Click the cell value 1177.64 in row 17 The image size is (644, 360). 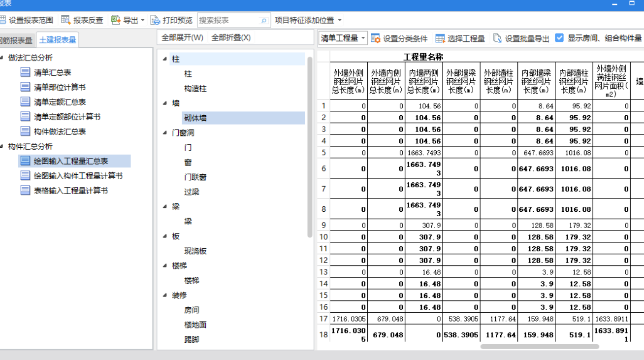(498, 319)
